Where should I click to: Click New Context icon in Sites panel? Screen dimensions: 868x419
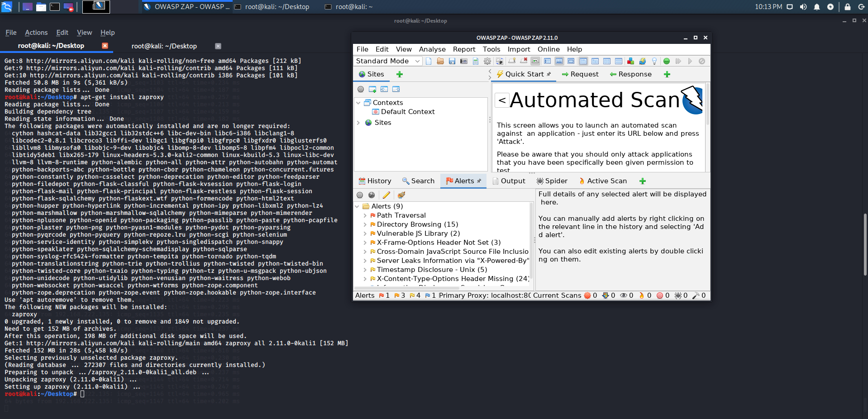[x=372, y=89]
